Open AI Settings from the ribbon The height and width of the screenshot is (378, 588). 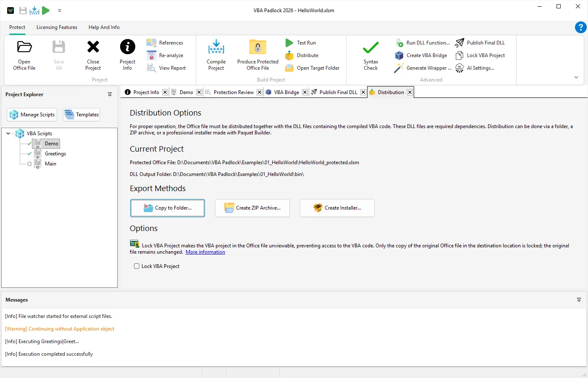pyautogui.click(x=475, y=68)
